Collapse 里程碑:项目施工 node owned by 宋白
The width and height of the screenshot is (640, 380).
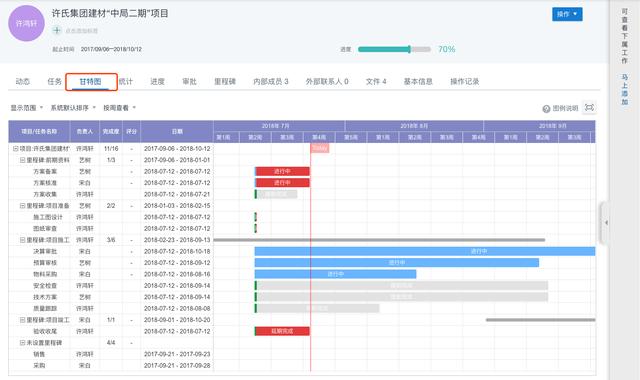coord(22,320)
